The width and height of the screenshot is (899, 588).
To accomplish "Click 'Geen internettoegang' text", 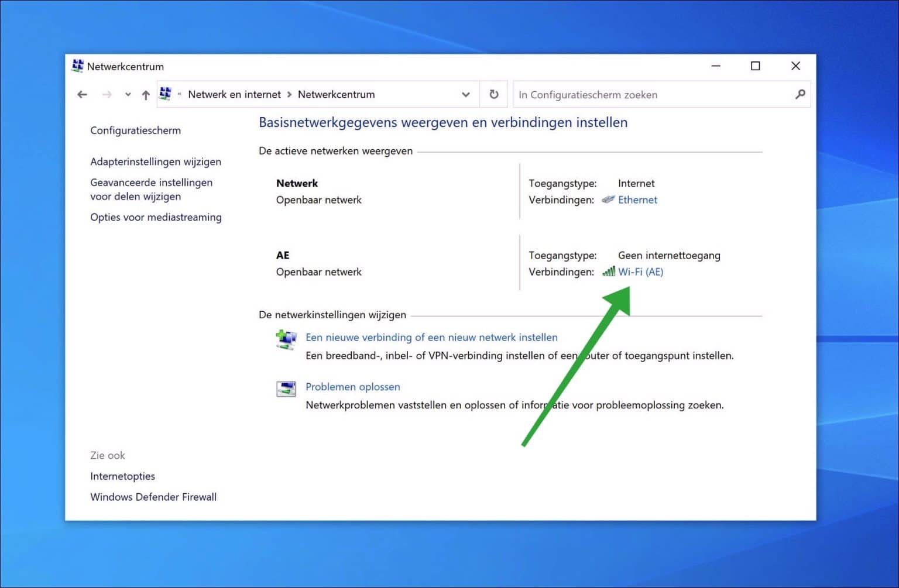I will (x=669, y=256).
